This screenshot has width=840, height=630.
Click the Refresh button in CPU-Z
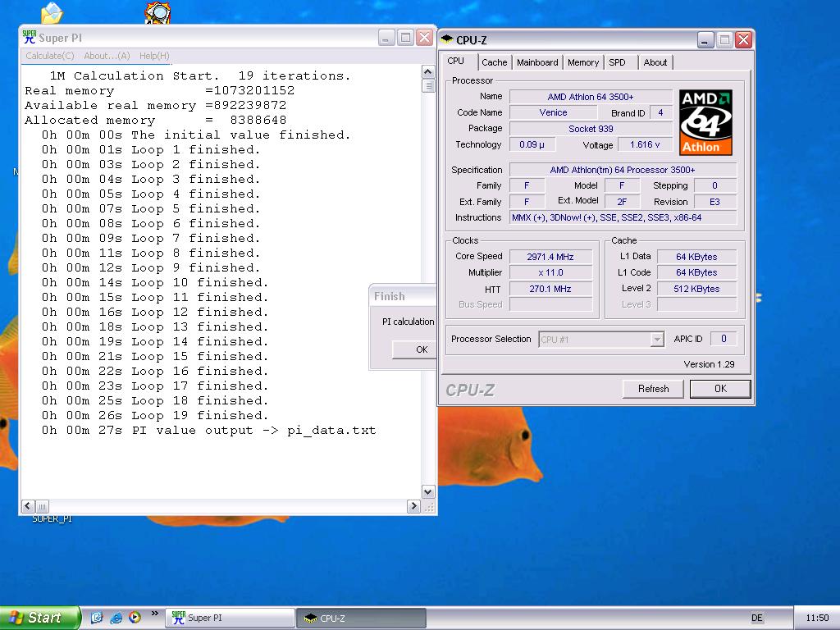click(x=653, y=388)
